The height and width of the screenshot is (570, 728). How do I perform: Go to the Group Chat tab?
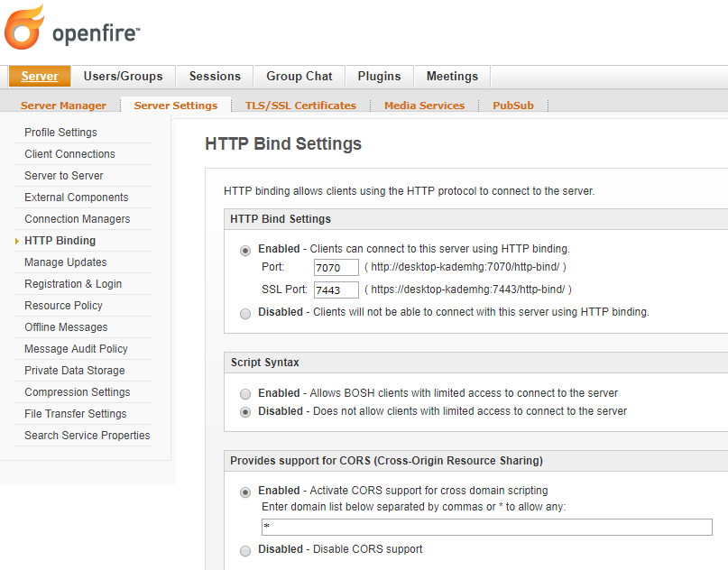click(x=299, y=76)
